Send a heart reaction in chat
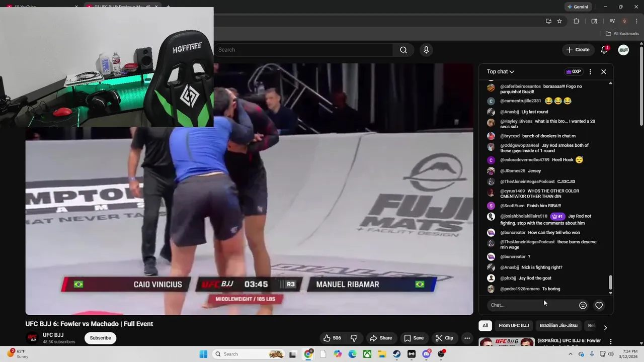This screenshot has height=362, width=644. pos(599,305)
